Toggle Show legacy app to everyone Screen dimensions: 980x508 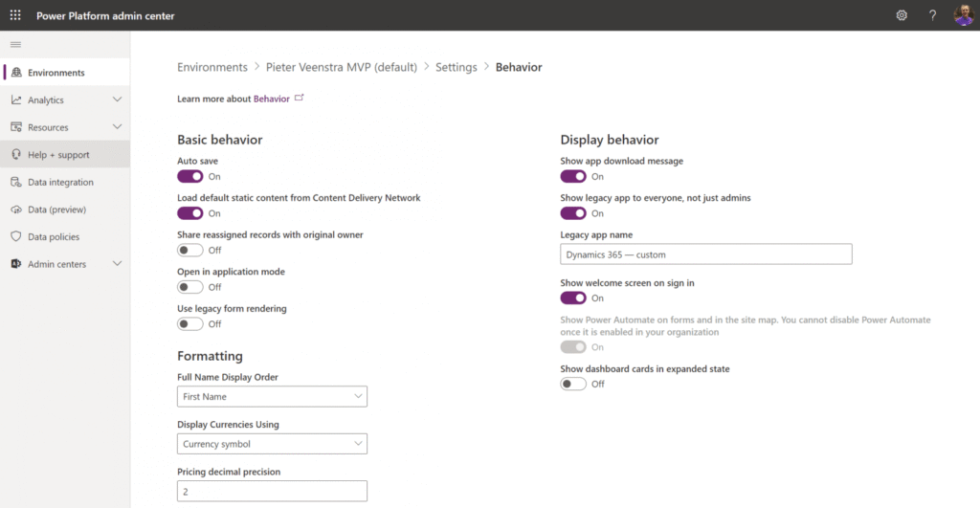click(x=573, y=213)
